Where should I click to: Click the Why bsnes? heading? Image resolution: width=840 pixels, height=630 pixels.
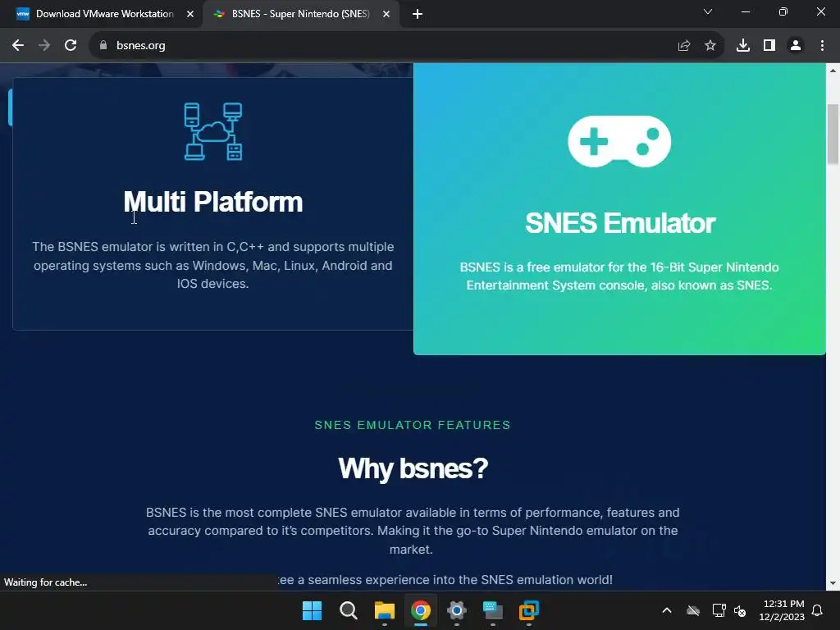coord(413,468)
